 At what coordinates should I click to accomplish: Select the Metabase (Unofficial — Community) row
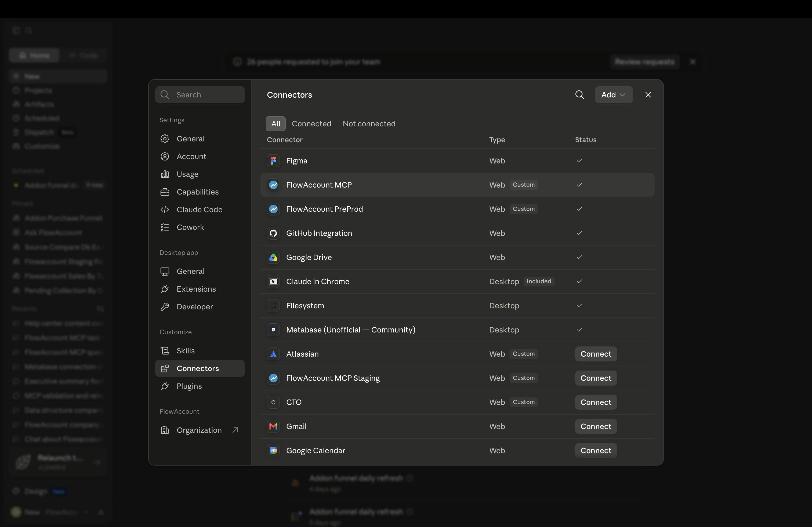pos(457,330)
